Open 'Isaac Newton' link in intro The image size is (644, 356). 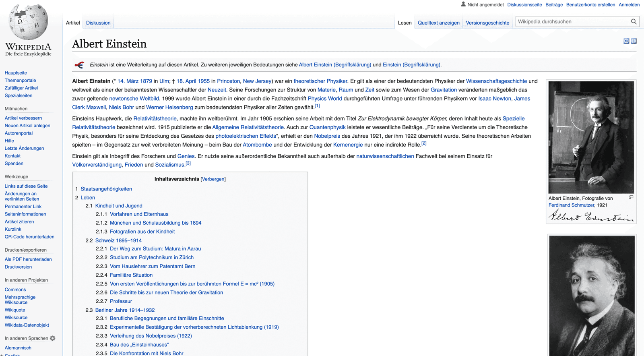[495, 99]
